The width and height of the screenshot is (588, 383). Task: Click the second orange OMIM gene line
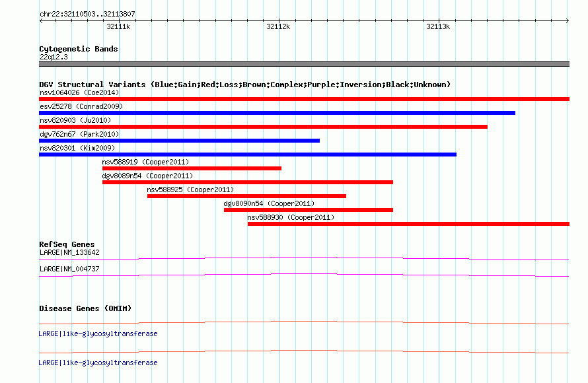(x=304, y=351)
